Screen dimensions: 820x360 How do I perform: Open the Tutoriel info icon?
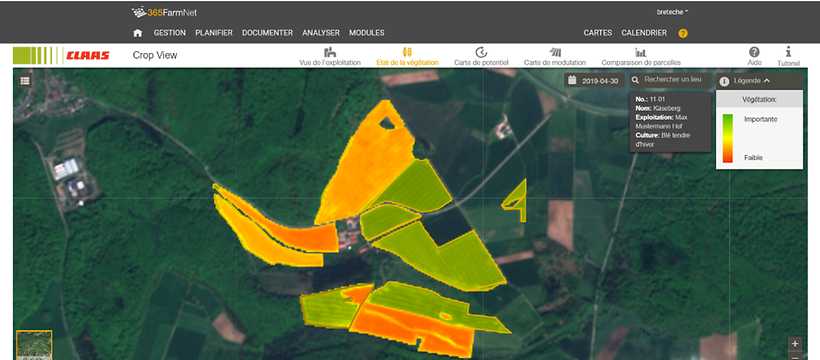click(788, 52)
